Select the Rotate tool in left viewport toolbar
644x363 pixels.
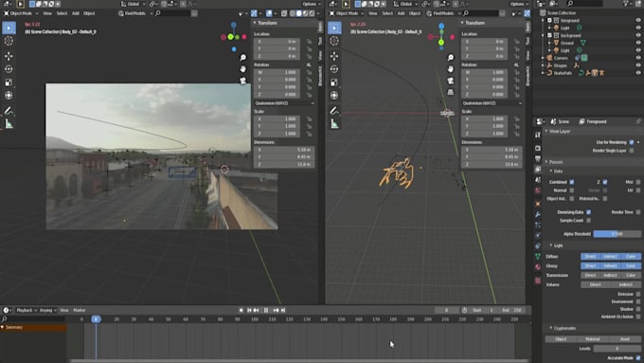(9, 69)
